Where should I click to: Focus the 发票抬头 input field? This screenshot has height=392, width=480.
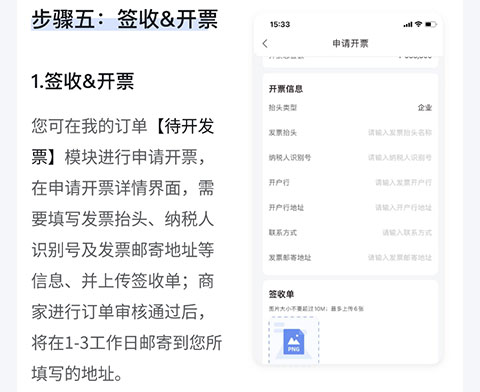point(350,133)
